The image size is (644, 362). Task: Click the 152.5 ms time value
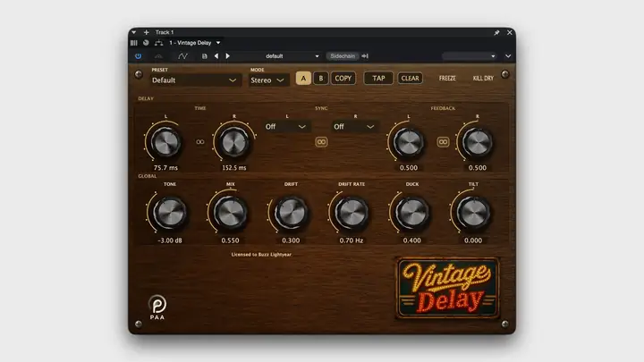(234, 168)
